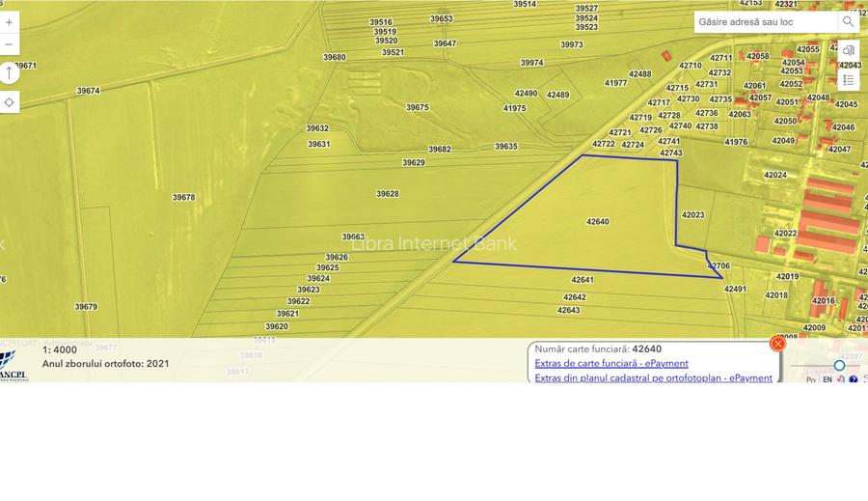Find my location with the crosshair button
The width and height of the screenshot is (868, 501).
(10, 102)
